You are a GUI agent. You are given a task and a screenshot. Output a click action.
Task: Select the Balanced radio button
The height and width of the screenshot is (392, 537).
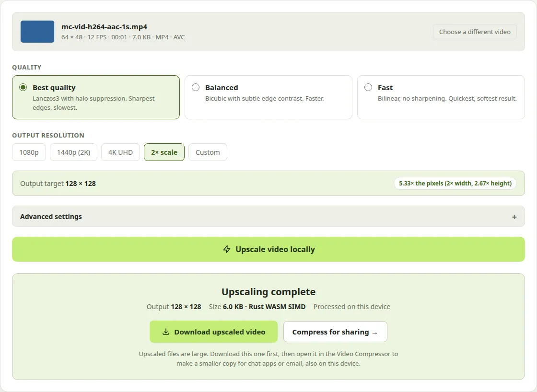196,87
